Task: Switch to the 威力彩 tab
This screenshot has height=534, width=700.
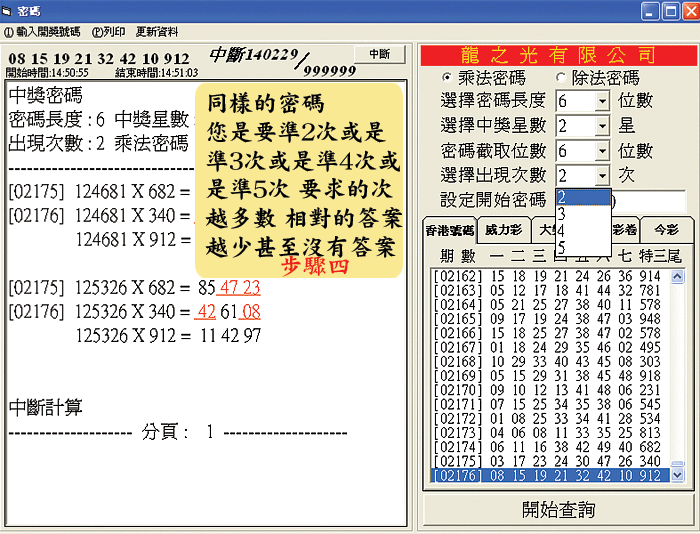Action: point(502,228)
